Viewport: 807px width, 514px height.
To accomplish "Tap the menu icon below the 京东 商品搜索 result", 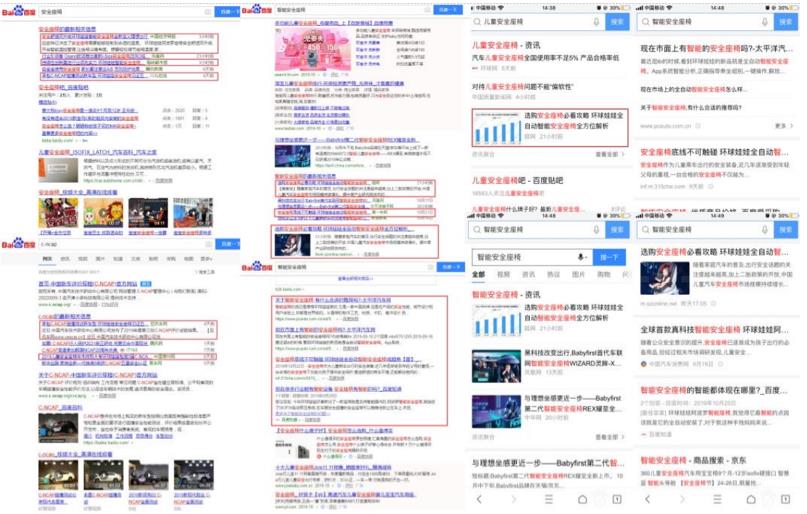I will pyautogui.click(x=717, y=499).
